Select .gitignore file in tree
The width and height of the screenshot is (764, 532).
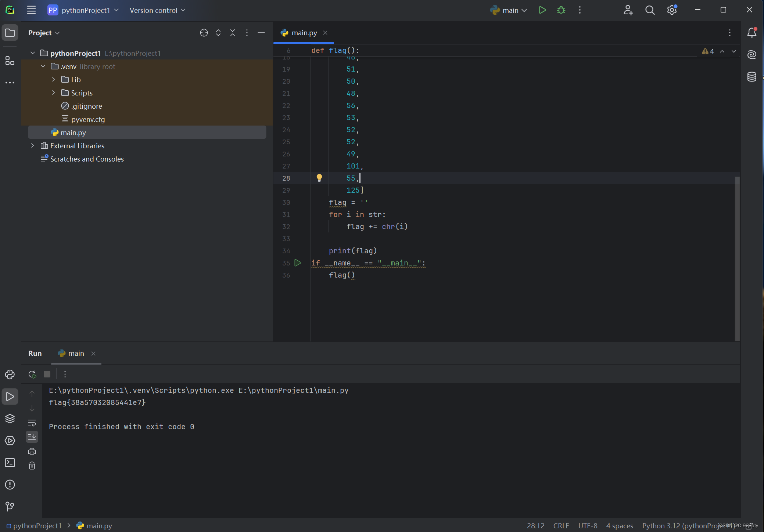coord(81,106)
